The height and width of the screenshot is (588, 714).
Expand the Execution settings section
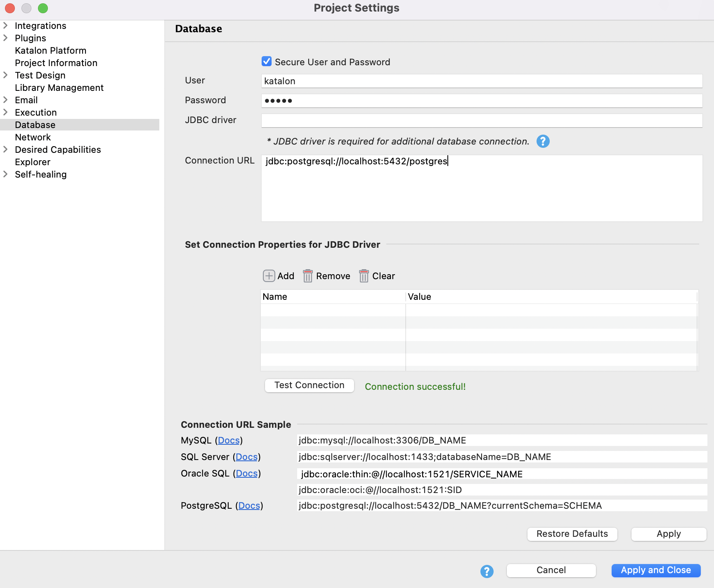[6, 112]
